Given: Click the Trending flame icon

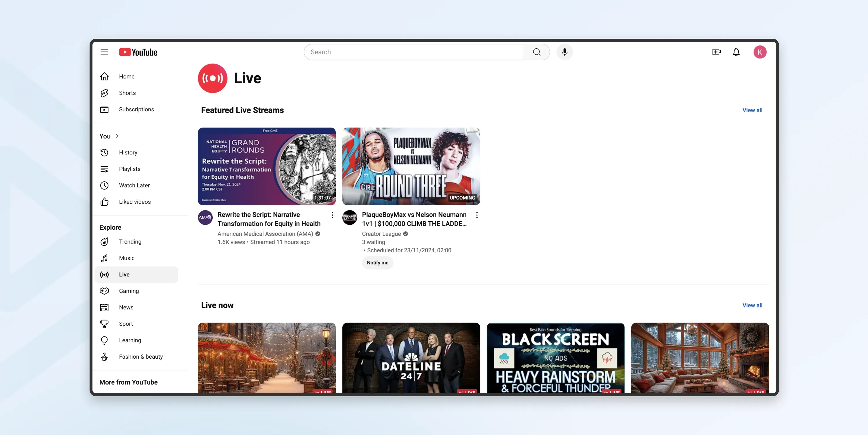Looking at the screenshot, I should click(x=104, y=242).
